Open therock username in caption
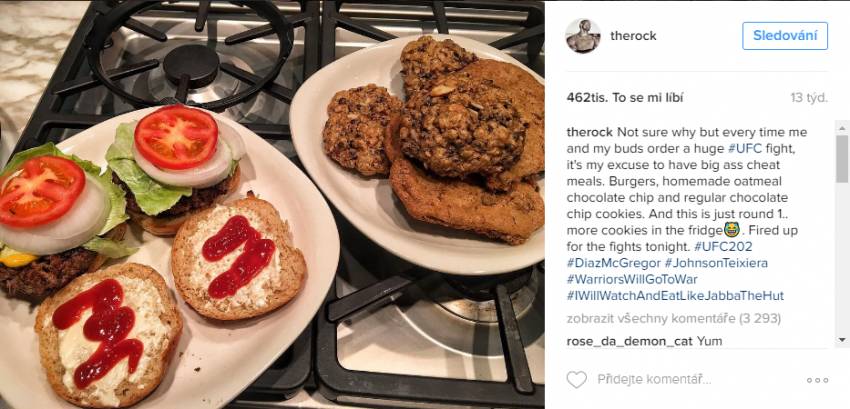This screenshot has height=409, width=850. pos(589,132)
